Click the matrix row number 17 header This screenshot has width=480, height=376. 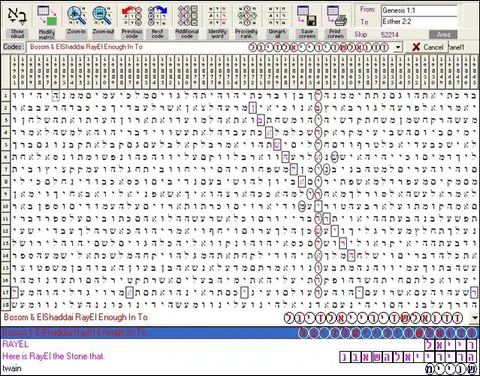(x=6, y=292)
